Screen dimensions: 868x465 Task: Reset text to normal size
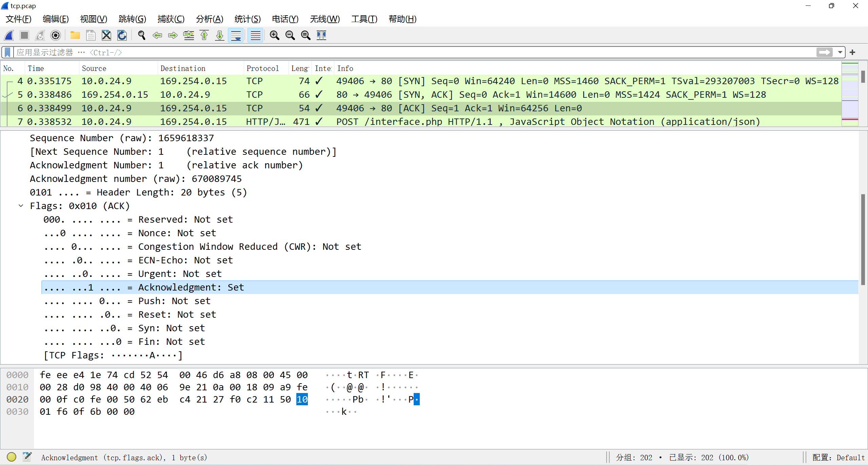point(305,35)
